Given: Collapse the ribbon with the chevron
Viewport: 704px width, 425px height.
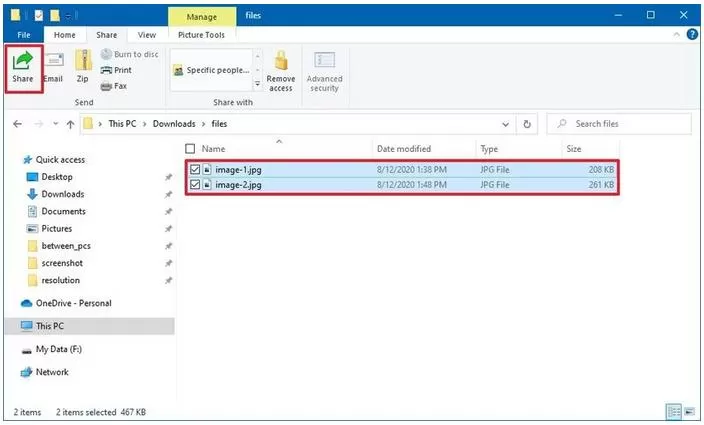Looking at the screenshot, I should 676,35.
